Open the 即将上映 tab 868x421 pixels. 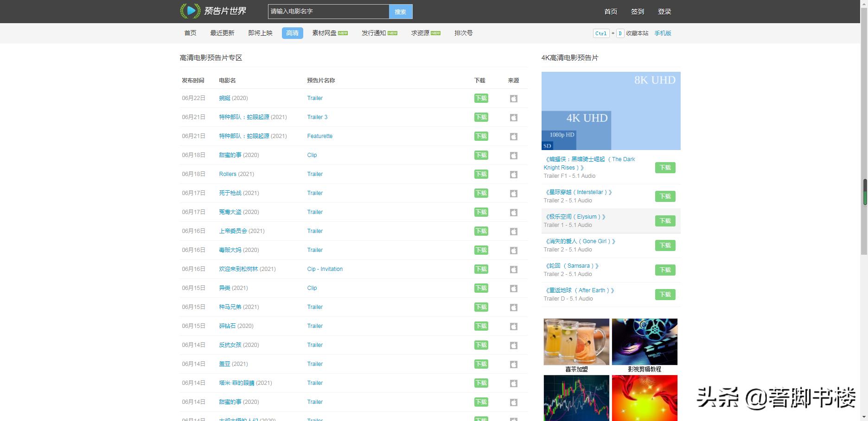(260, 33)
